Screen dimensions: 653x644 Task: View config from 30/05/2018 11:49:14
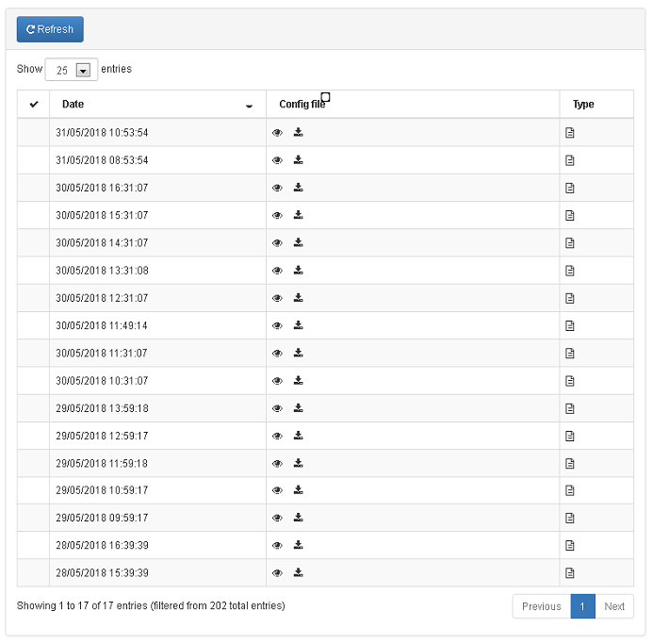pyautogui.click(x=277, y=325)
